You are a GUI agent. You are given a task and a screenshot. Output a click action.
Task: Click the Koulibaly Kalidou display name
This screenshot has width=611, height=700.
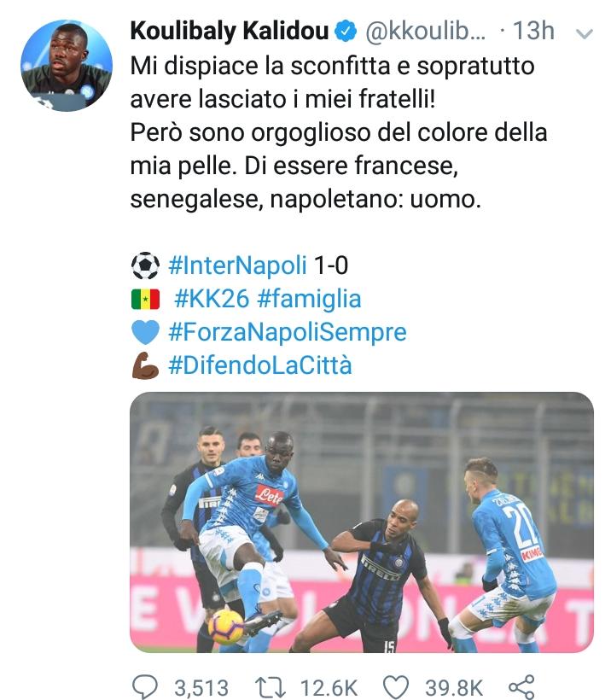point(230,32)
